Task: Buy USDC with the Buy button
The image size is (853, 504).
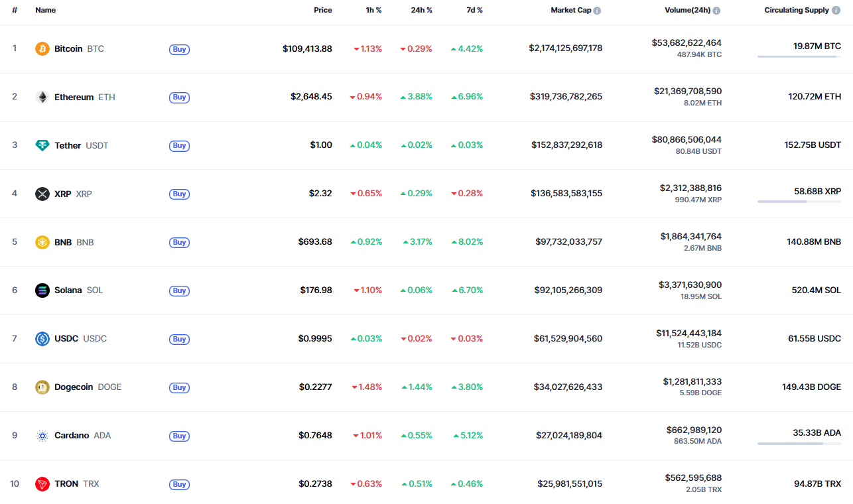Action: click(179, 339)
